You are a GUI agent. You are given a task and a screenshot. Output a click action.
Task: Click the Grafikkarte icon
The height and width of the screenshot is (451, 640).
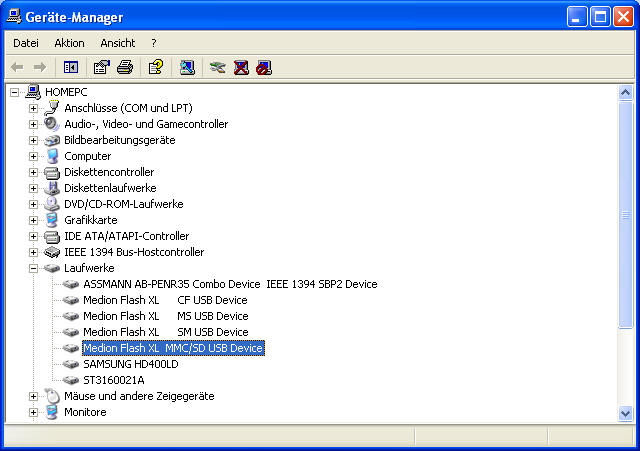pyautogui.click(x=52, y=220)
